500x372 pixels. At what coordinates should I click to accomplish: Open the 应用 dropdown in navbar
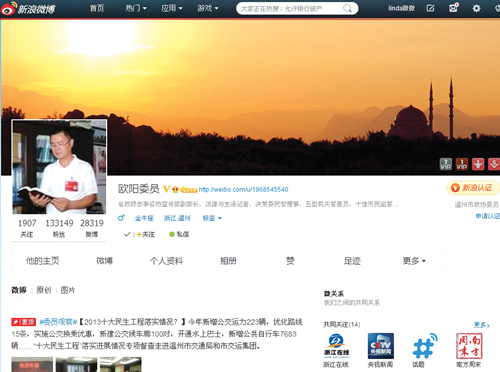coord(172,8)
